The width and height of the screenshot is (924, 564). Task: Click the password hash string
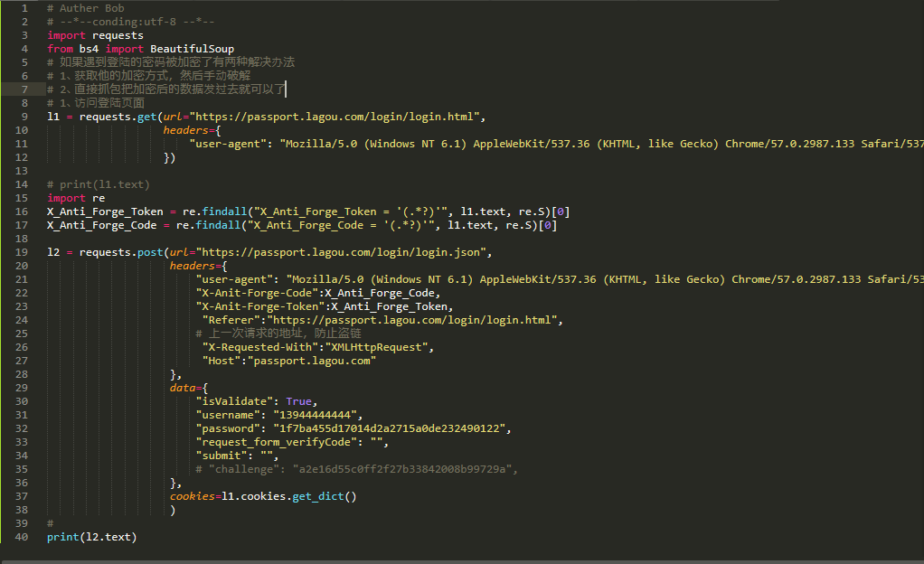point(389,428)
